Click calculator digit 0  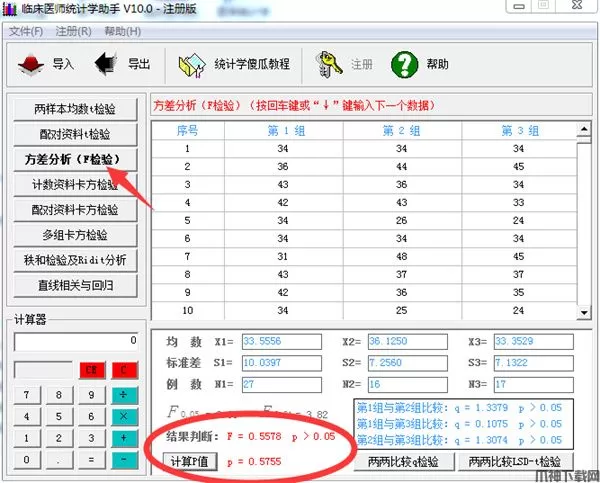click(x=27, y=460)
